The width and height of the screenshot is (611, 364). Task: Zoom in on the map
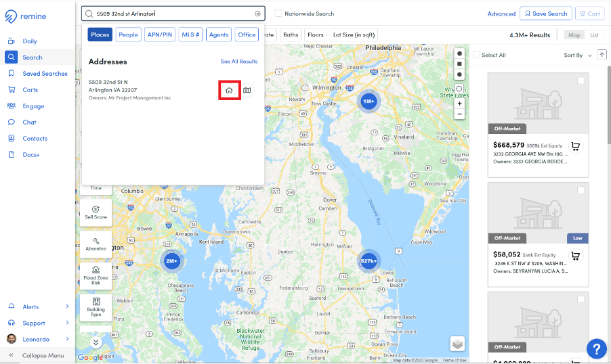[x=459, y=104]
